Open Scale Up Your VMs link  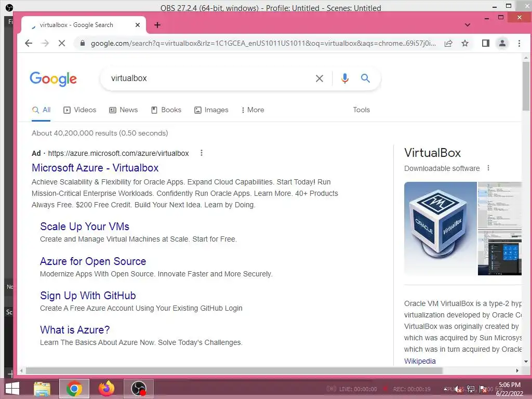(85, 227)
